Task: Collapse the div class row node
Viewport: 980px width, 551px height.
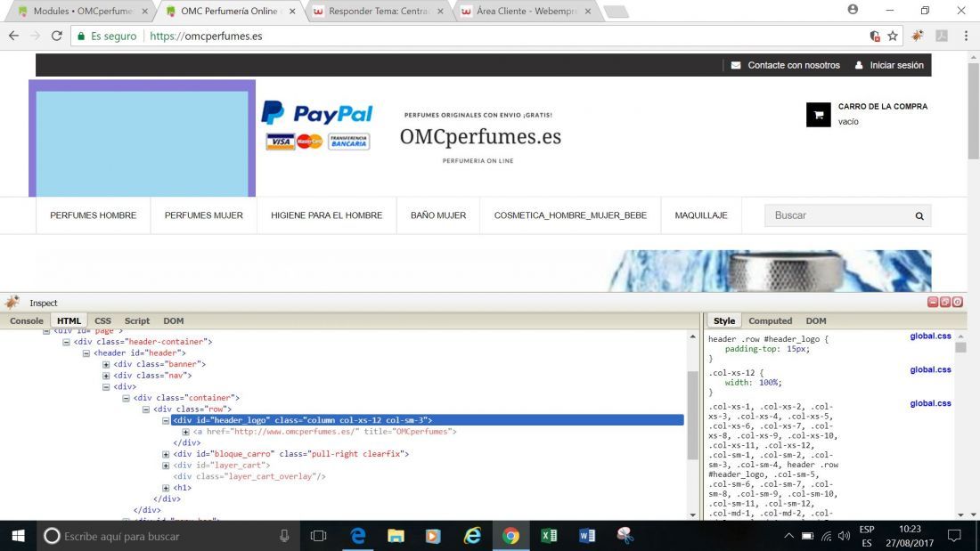Action: coord(146,409)
